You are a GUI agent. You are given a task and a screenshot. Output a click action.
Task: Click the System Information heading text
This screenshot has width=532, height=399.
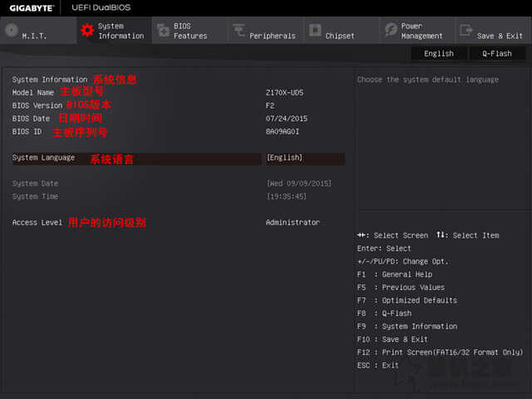tap(50, 80)
